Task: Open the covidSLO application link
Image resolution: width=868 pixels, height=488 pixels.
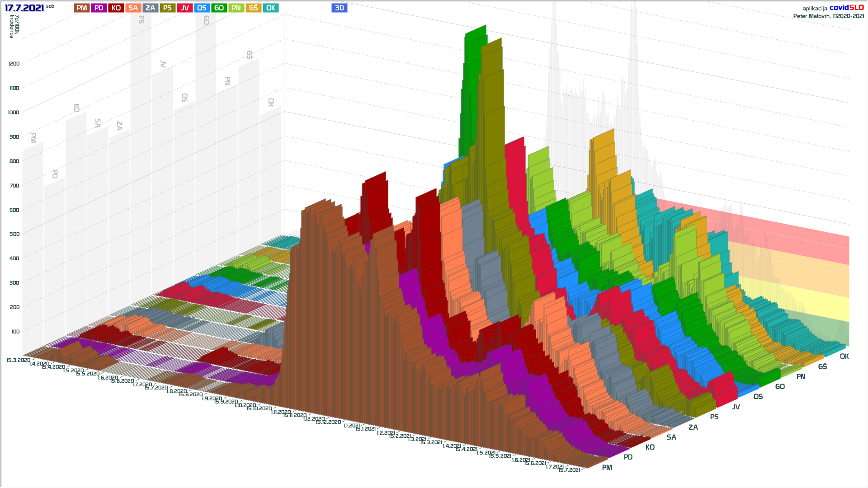Action: point(846,8)
